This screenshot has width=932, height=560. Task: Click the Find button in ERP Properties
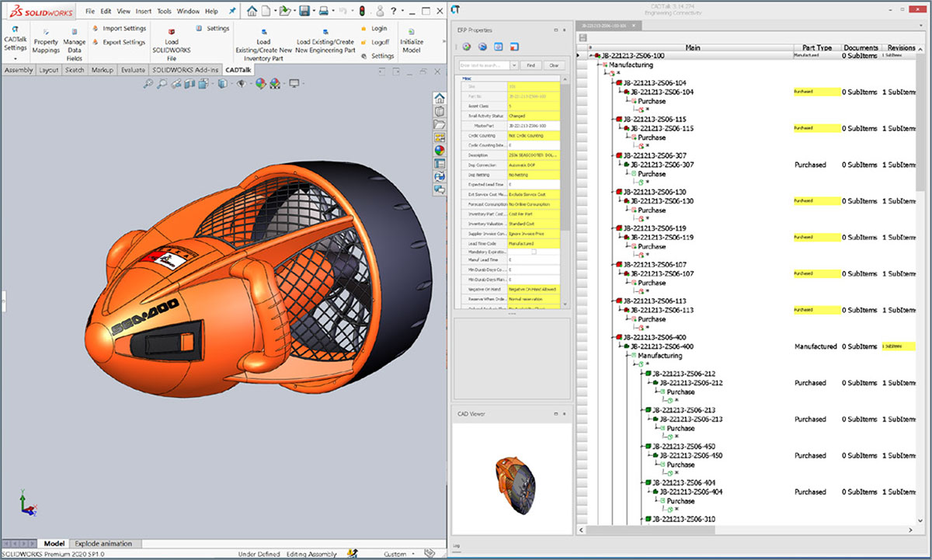point(530,66)
